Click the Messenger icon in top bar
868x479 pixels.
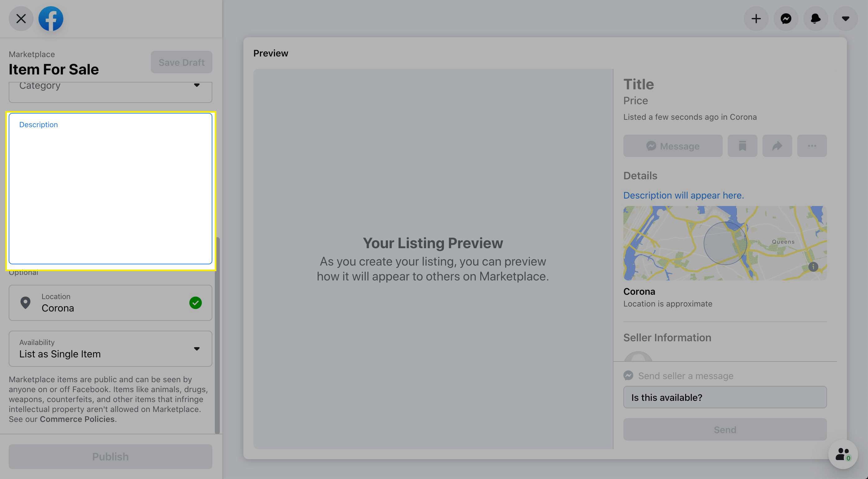pos(786,18)
